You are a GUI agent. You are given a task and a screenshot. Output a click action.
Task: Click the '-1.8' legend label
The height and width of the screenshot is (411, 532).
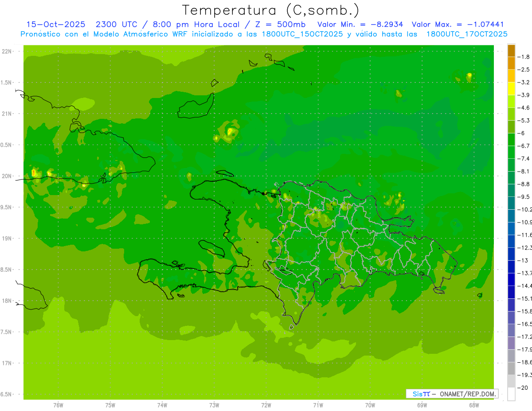pos(523,57)
